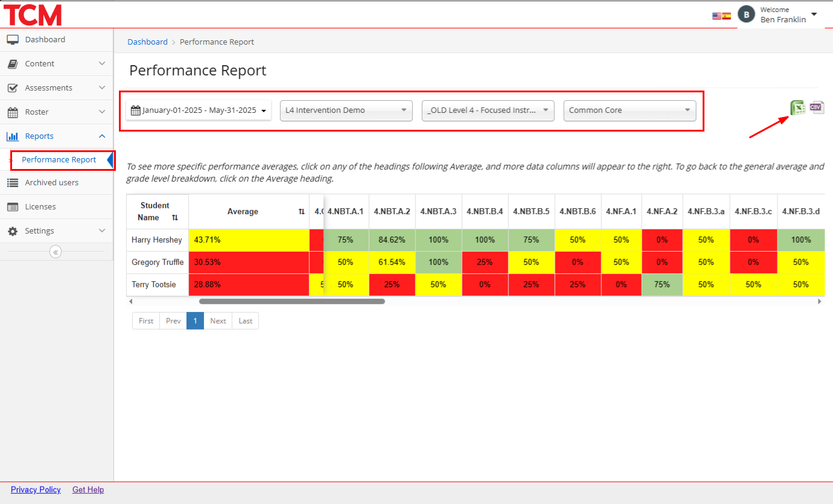
Task: Open the date range picker
Action: [x=199, y=110]
